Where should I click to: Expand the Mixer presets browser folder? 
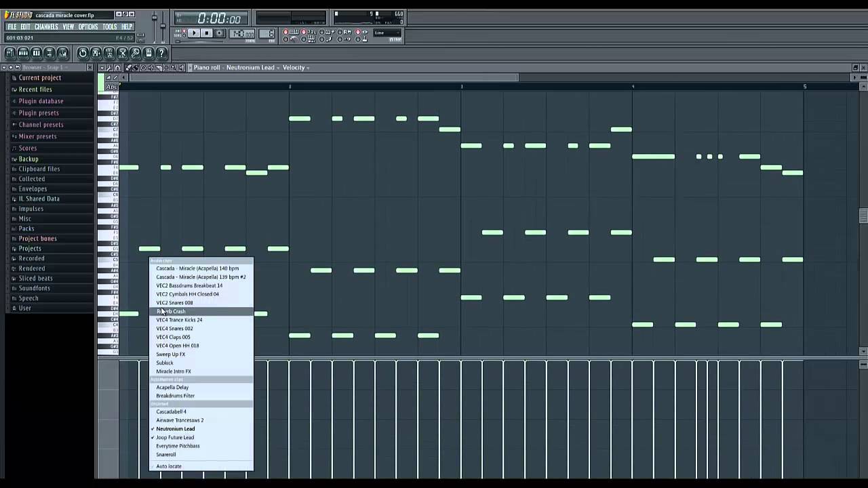point(37,136)
